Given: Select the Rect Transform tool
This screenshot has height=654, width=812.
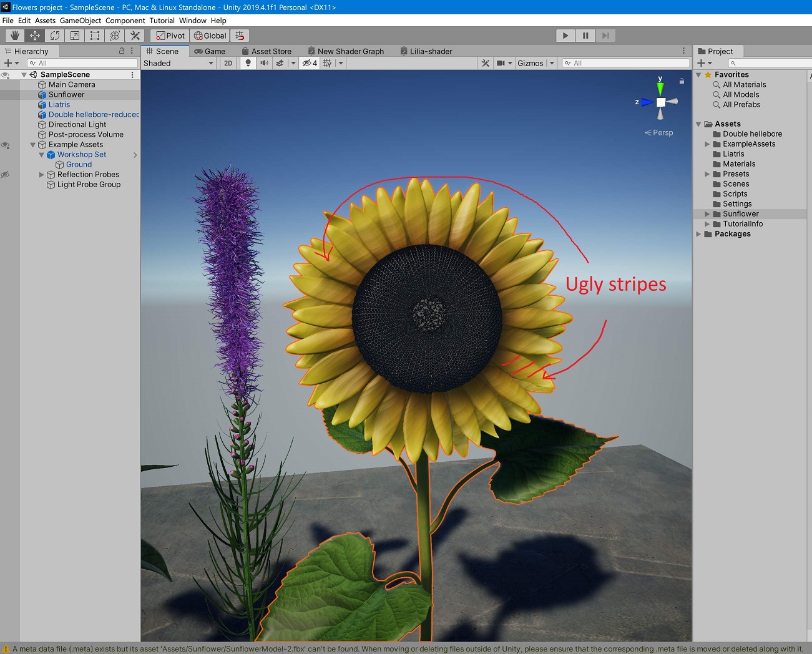Looking at the screenshot, I should 95,36.
